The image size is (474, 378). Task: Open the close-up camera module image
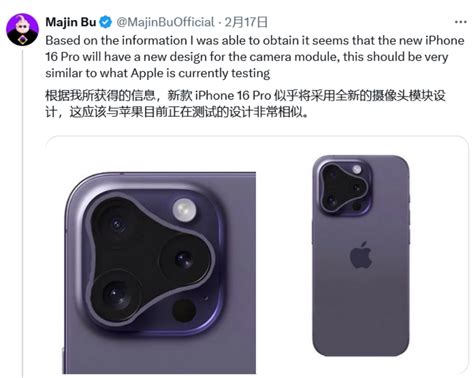click(x=160, y=273)
